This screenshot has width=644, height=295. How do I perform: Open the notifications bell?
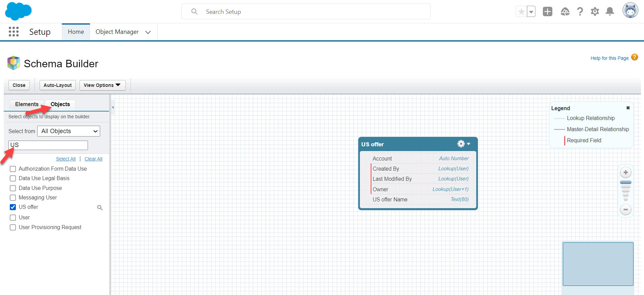(609, 11)
